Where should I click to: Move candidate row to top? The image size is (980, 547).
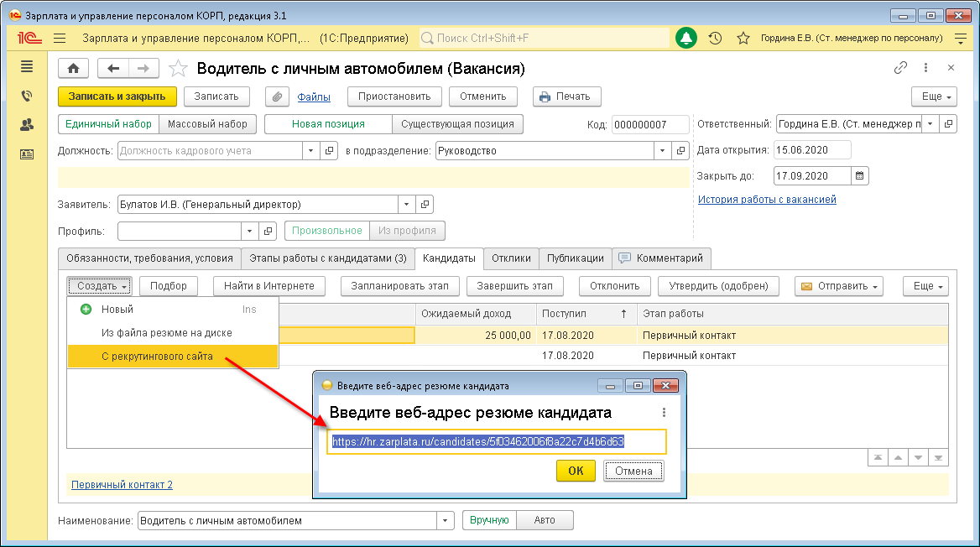coord(878,457)
